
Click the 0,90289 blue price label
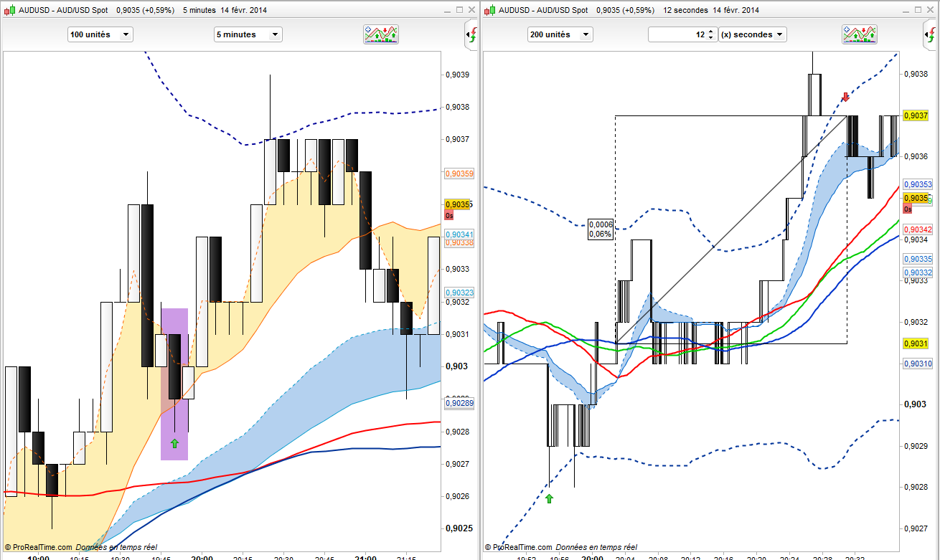point(459,404)
